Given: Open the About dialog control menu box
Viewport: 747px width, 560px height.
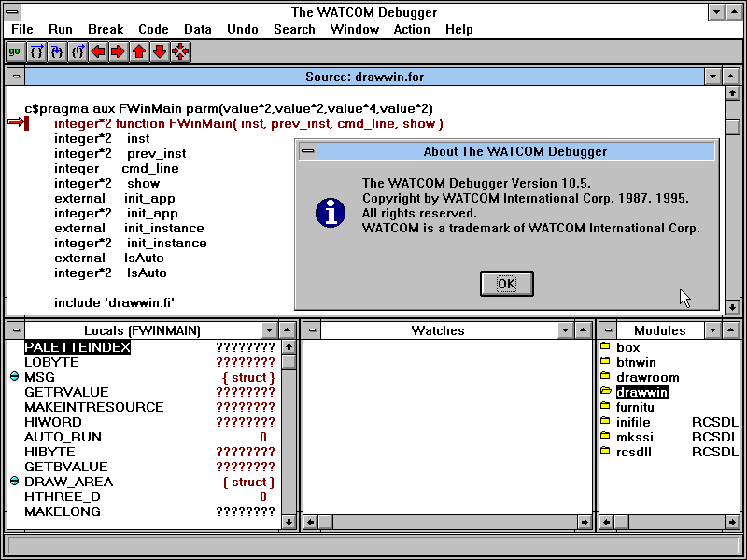Looking at the screenshot, I should (308, 151).
